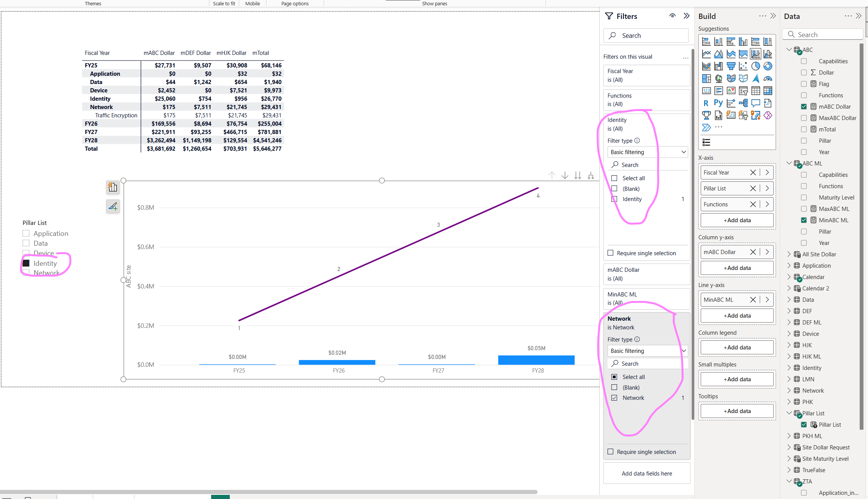This screenshot has height=499, width=868.
Task: Open the Page options menu
Action: click(x=295, y=3)
